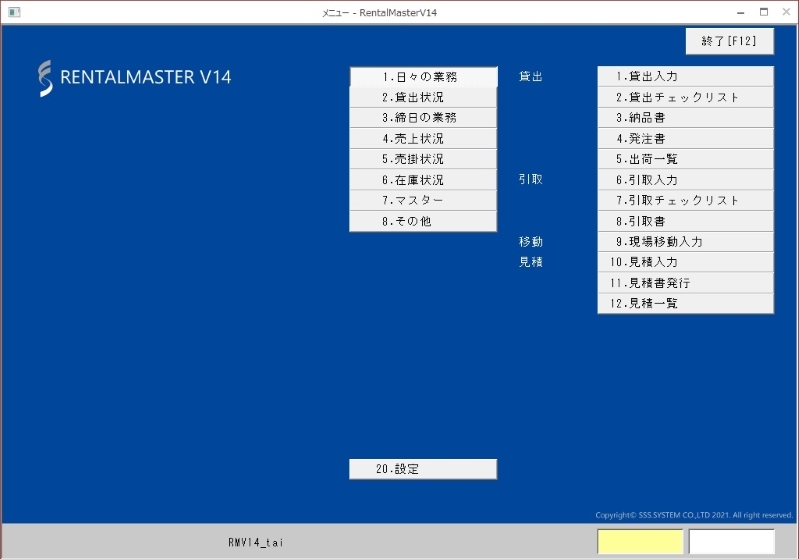Click 9.現場移動入力 button
The image size is (799, 559).
coord(685,242)
